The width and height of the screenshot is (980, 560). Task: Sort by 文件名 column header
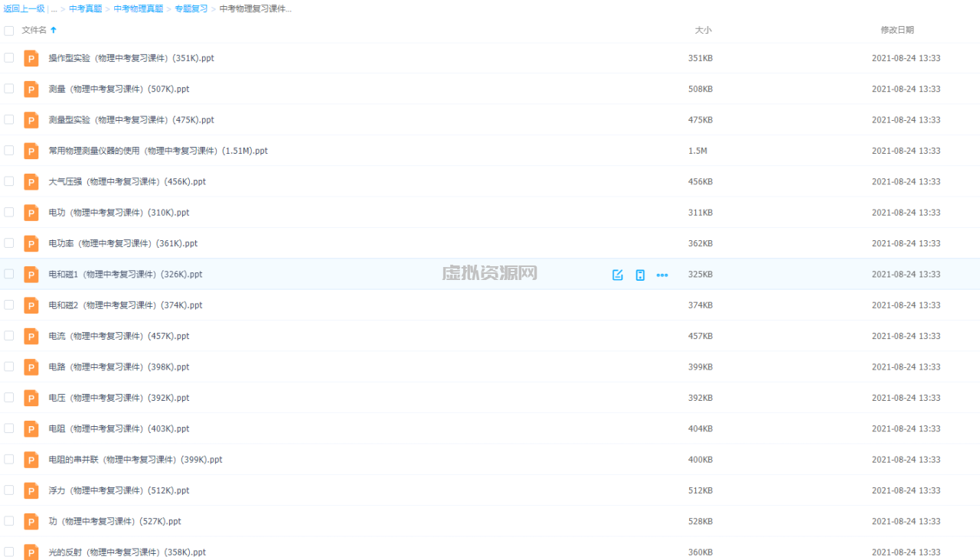point(34,30)
